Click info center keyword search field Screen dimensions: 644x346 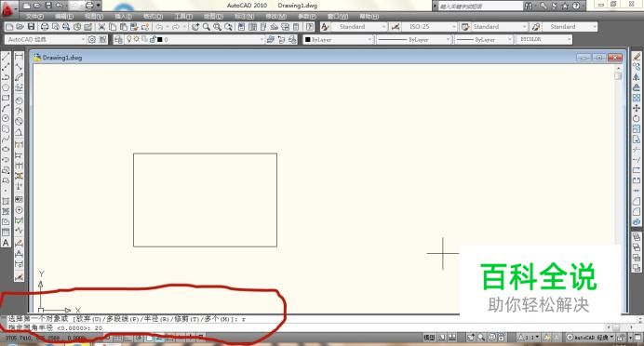click(479, 7)
